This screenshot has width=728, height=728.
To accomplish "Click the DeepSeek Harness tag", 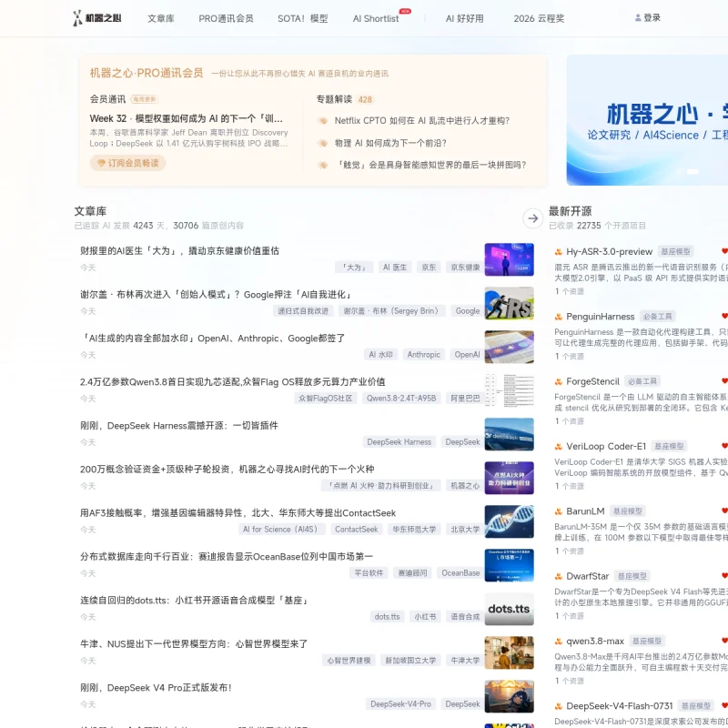I will 399,442.
